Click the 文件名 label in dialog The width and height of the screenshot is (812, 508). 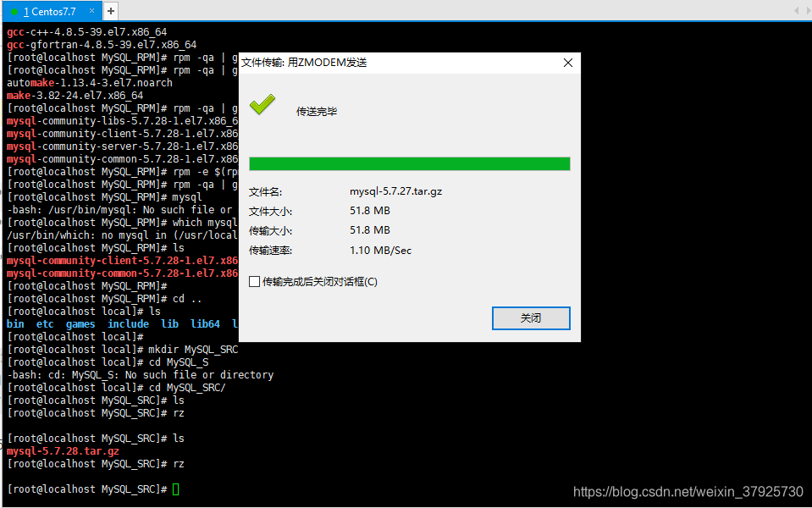pos(265,192)
